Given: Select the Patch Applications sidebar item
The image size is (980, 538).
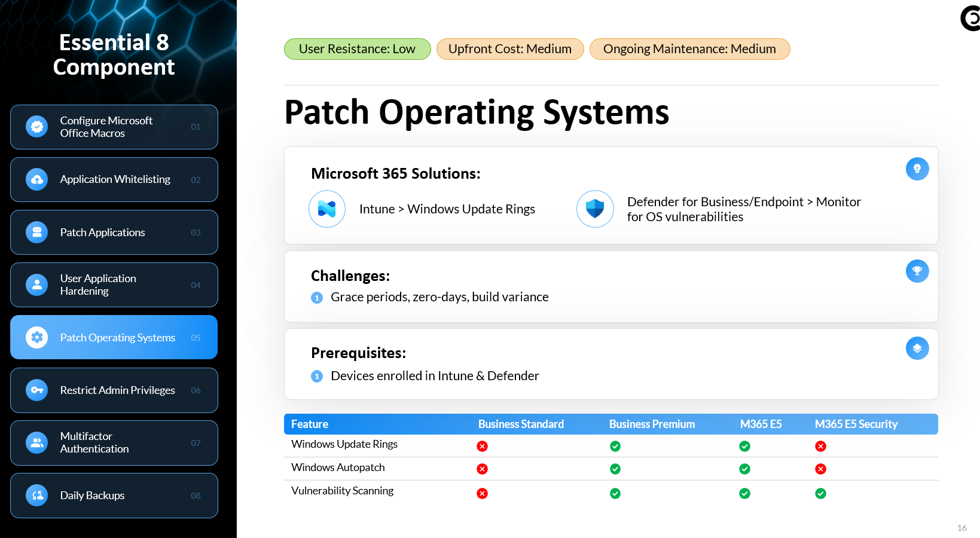Looking at the screenshot, I should coord(114,233).
